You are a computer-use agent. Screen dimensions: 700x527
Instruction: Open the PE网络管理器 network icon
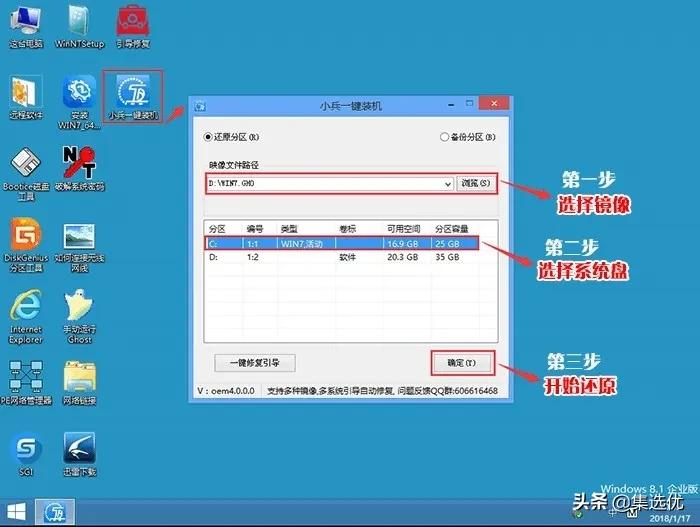coord(26,383)
